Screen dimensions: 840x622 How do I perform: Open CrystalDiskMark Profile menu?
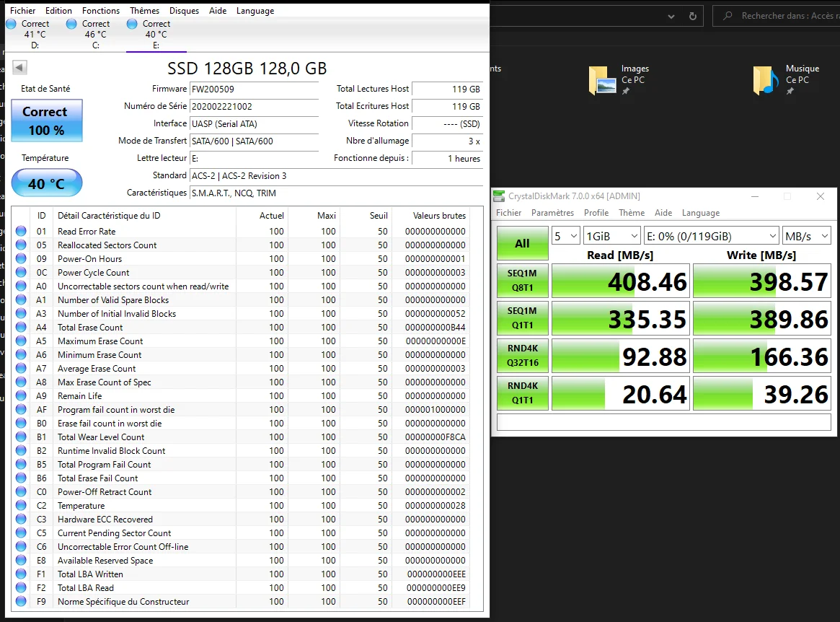pyautogui.click(x=596, y=213)
